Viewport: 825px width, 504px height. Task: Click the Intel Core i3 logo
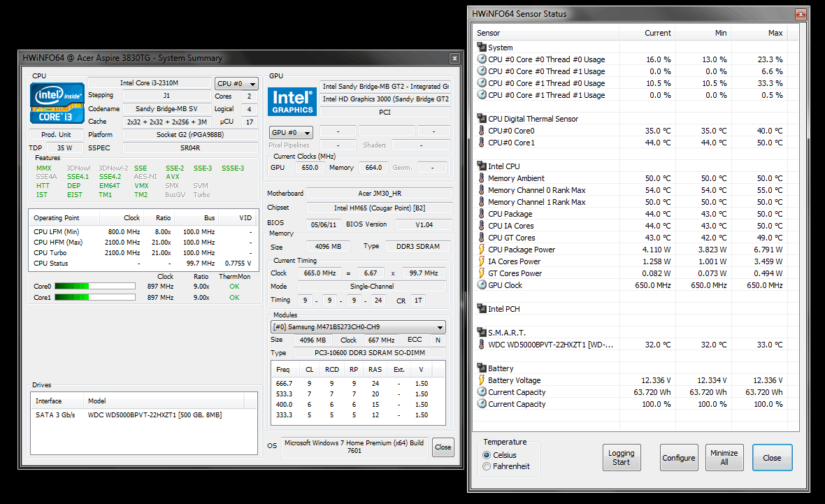tap(57, 103)
